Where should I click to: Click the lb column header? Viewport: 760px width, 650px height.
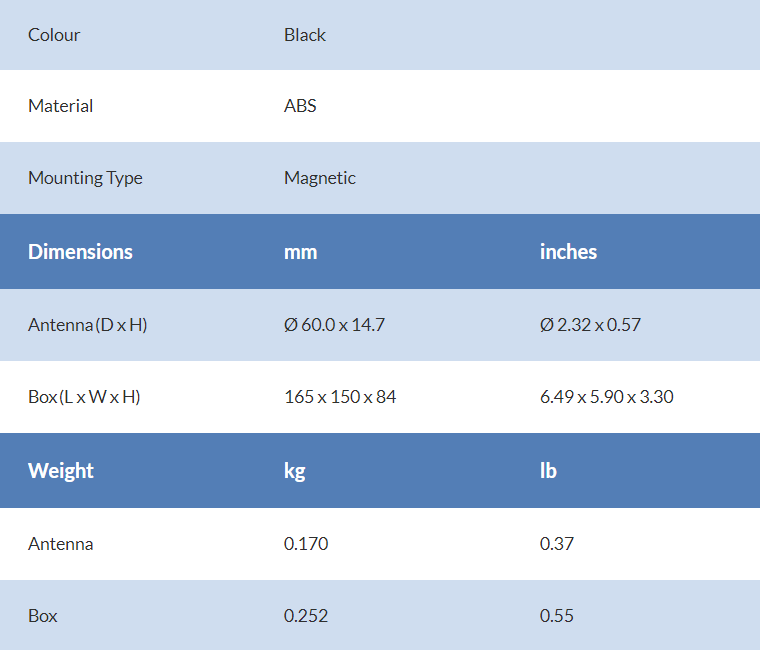coord(548,471)
